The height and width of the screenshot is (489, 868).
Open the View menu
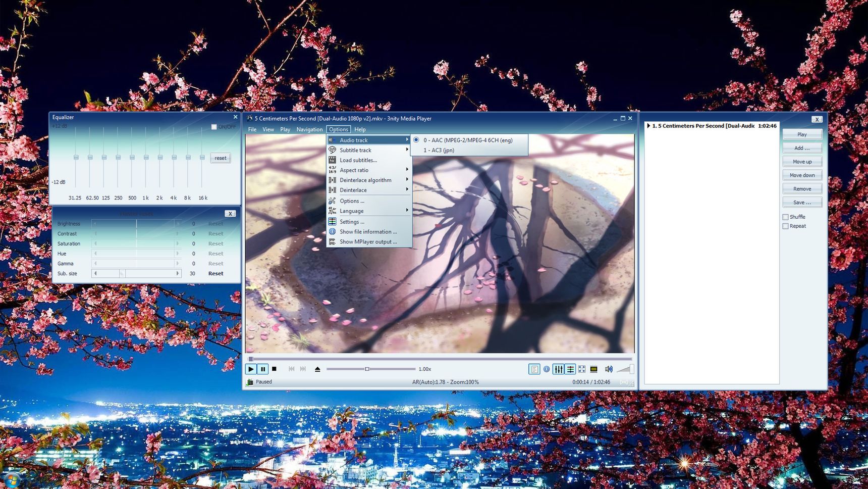pos(268,129)
